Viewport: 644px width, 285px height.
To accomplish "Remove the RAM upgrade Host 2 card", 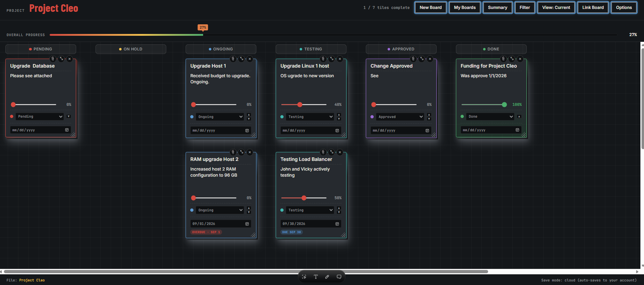I will coord(250,152).
